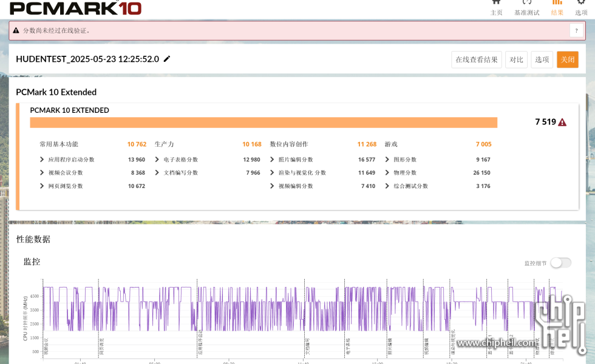Click the 综合测试分数 value 3 176
Screen dimensions: 595x364
(483, 186)
